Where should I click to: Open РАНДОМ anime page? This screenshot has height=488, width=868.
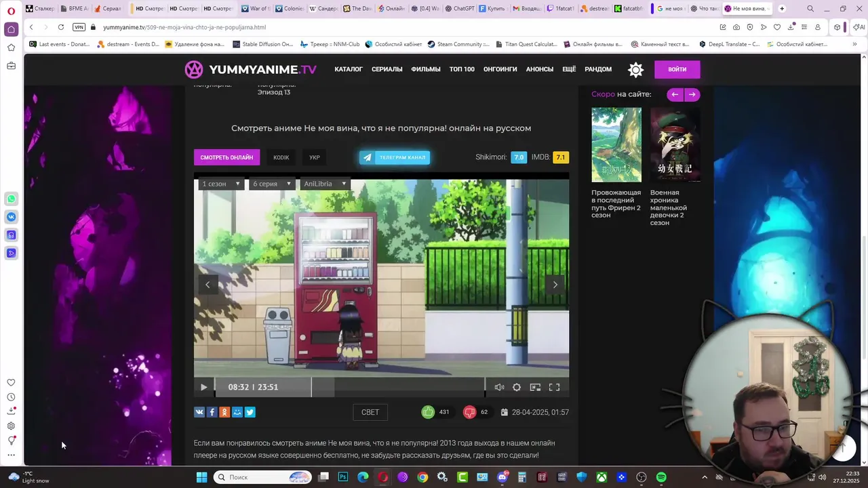click(x=598, y=69)
